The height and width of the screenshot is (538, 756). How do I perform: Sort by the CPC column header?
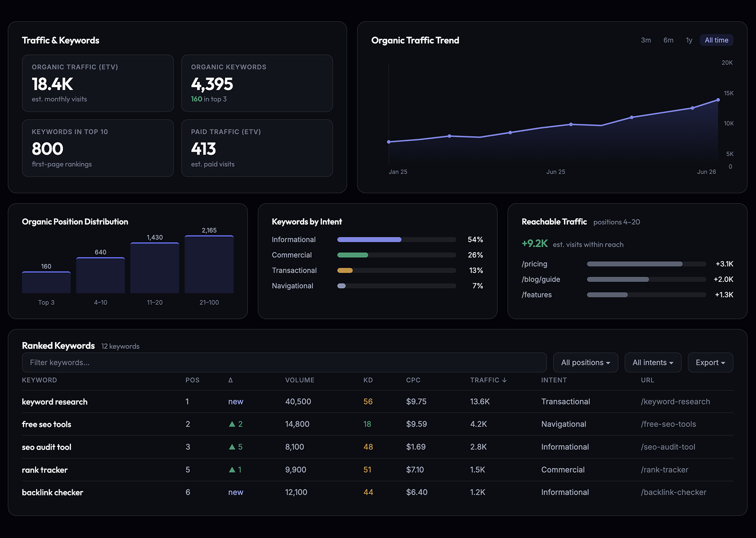413,380
